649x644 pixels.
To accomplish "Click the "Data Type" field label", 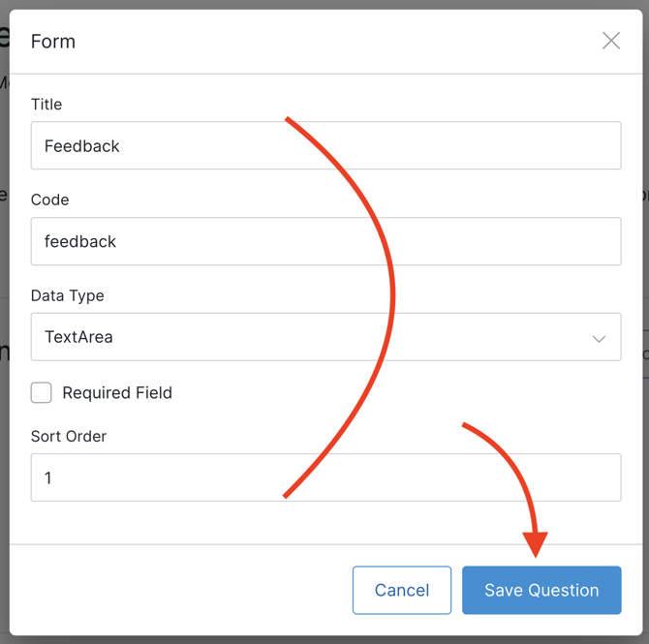I will (68, 295).
